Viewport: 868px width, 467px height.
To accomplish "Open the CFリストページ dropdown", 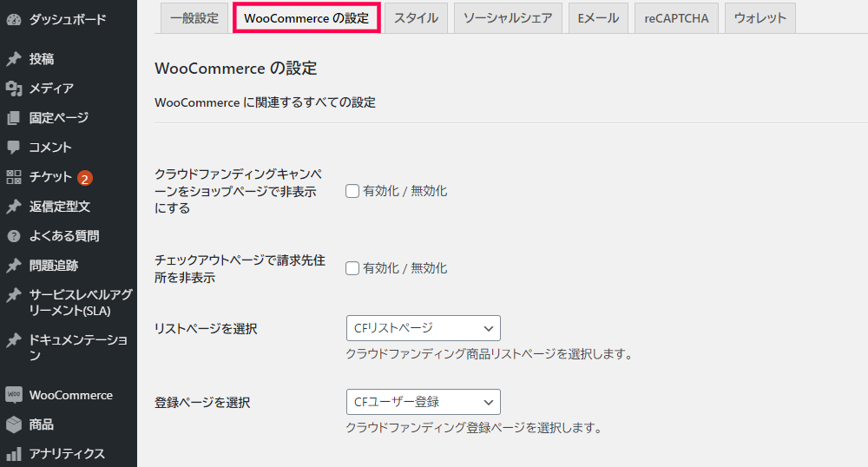I will click(x=424, y=328).
